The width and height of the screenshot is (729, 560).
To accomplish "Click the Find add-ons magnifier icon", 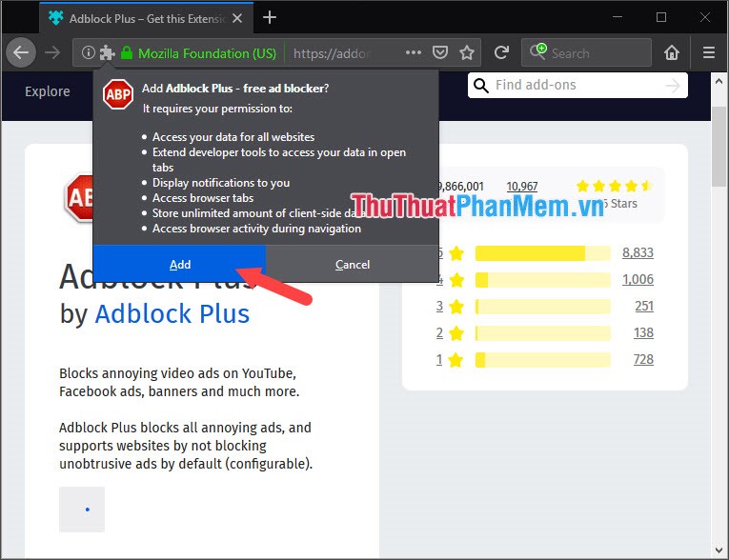I will [x=480, y=85].
